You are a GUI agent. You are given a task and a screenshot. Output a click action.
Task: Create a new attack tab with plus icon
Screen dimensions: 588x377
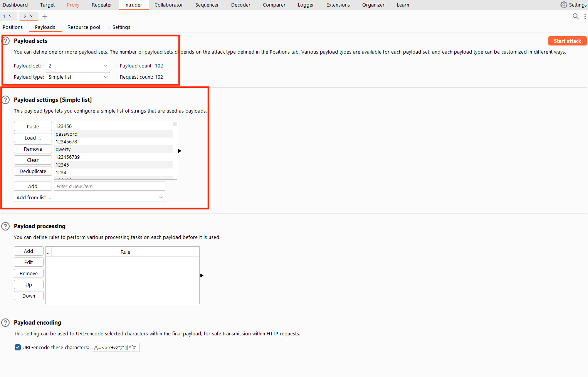coord(45,17)
